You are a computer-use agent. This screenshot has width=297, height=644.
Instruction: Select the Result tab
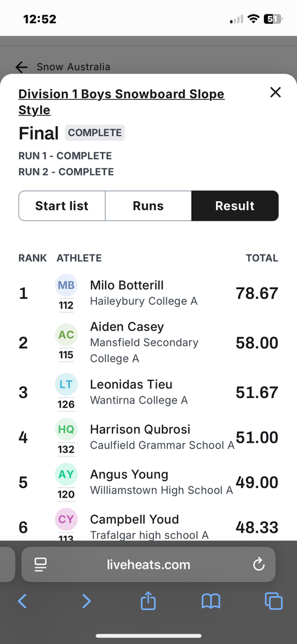235,206
